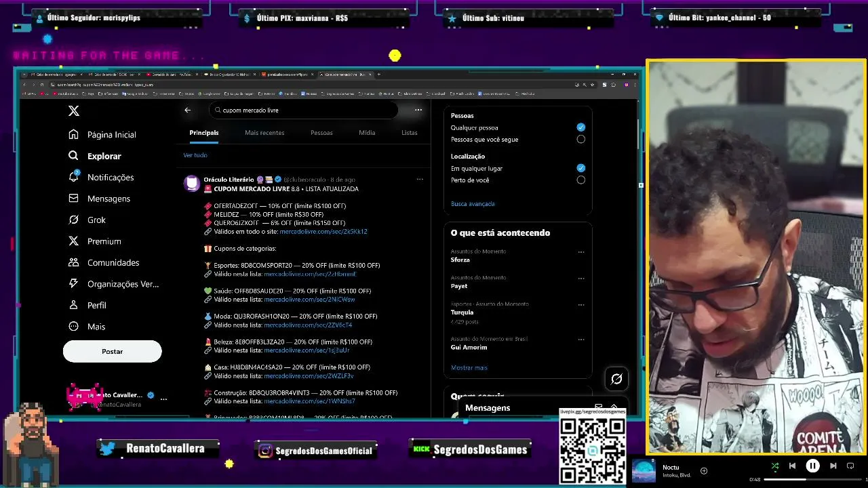
Task: Click browser back navigation button
Action: [x=24, y=85]
